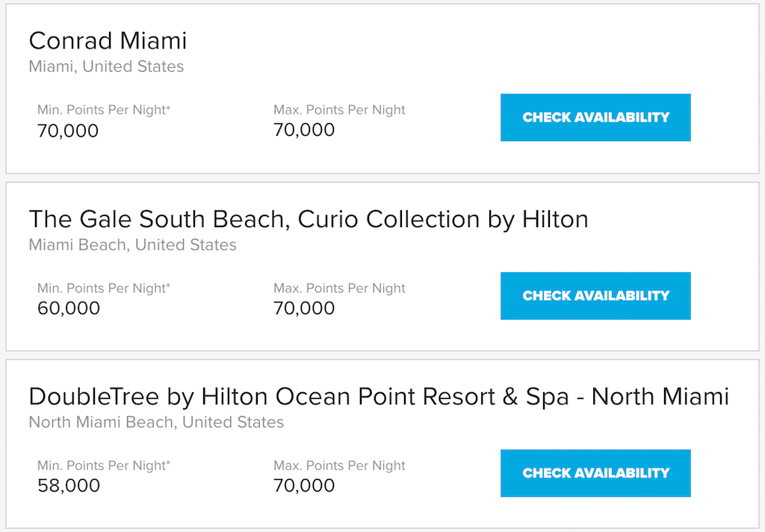Select the 'Miami, United States' location text
765x532 pixels.
pos(106,66)
